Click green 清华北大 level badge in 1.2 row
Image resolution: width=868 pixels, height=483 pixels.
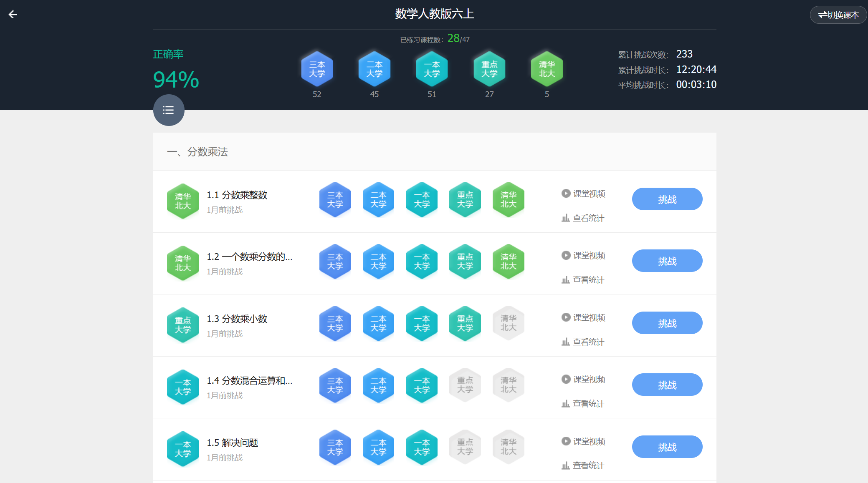(509, 261)
